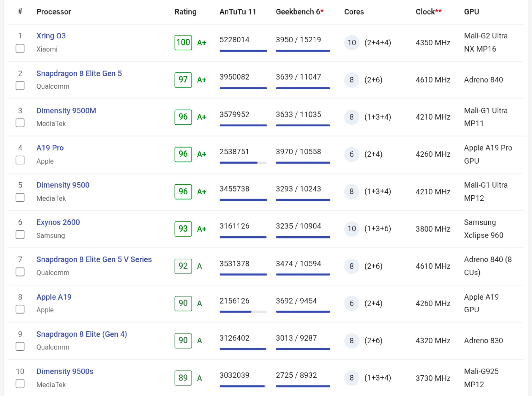Click the 4320 MHz clock value

pos(433,341)
